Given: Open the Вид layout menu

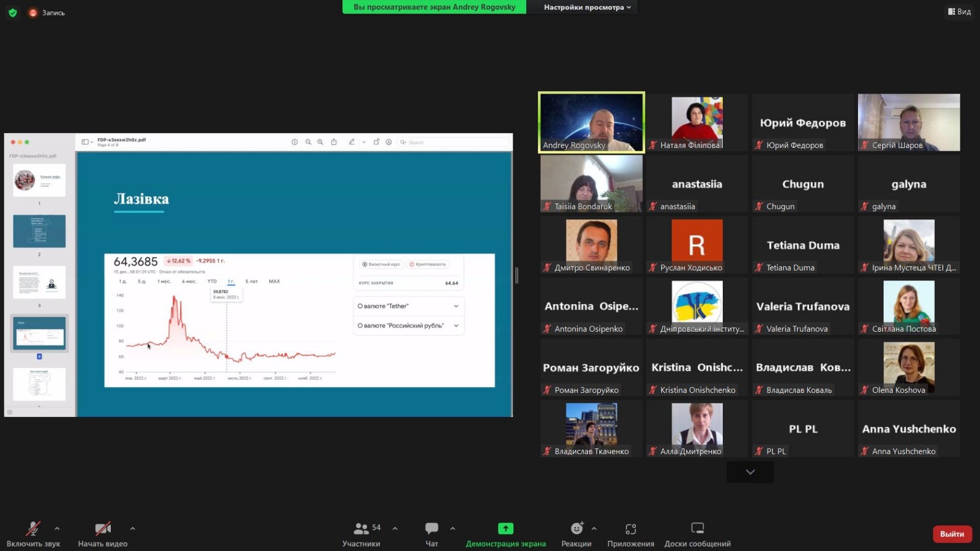Looking at the screenshot, I should 959,12.
